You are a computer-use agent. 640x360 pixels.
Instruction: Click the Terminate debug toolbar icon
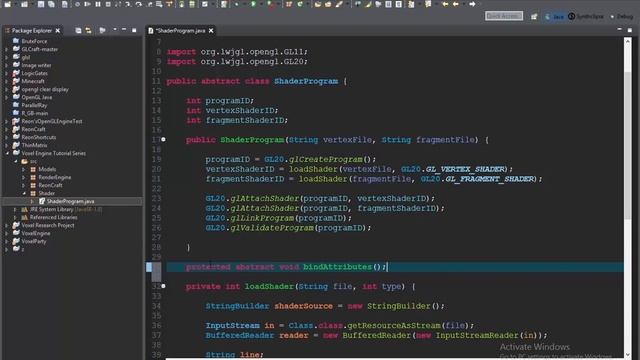coord(108,4)
